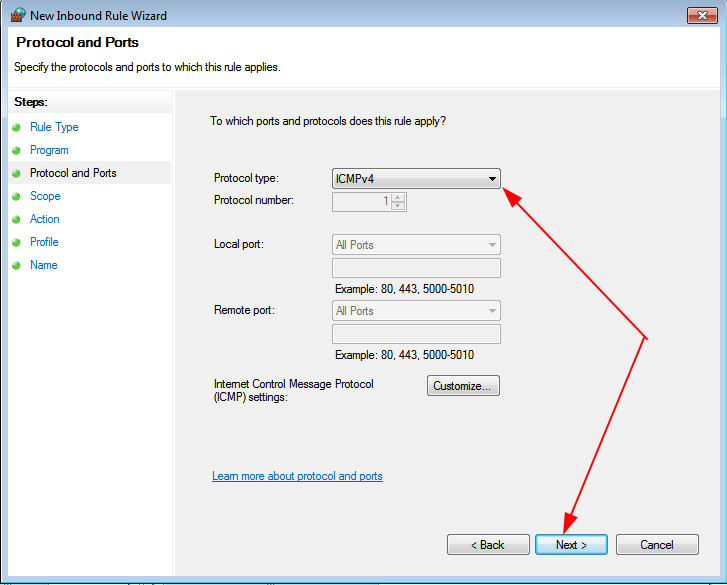Click the Local port text field
The image size is (727, 585).
click(416, 268)
